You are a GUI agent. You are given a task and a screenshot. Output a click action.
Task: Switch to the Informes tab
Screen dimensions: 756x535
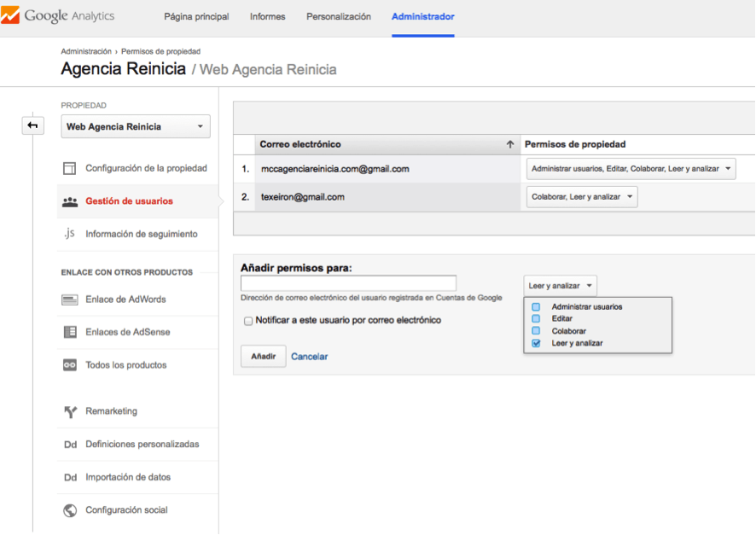click(x=267, y=17)
